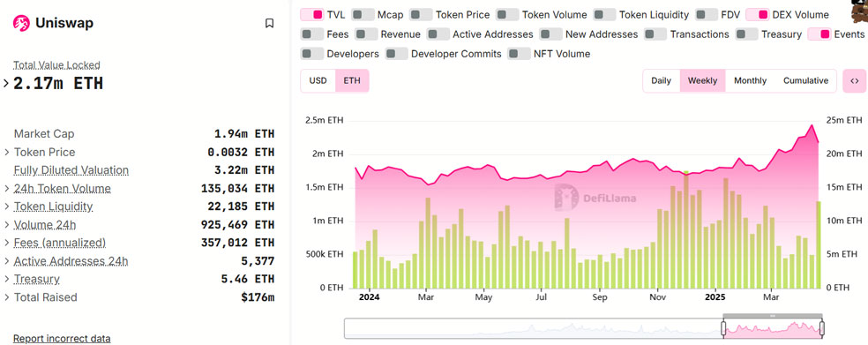Click the 2025 x-axis label
The height and width of the screenshot is (345, 868).
click(715, 297)
